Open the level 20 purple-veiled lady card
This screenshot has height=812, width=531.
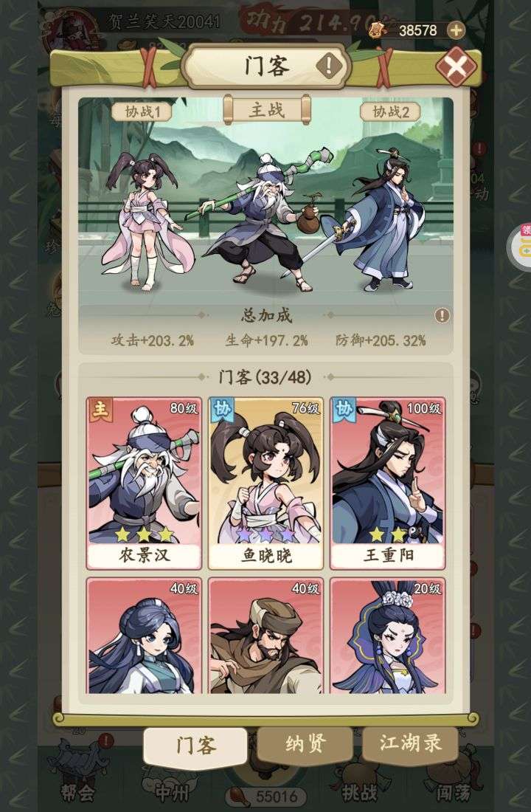coord(388,636)
